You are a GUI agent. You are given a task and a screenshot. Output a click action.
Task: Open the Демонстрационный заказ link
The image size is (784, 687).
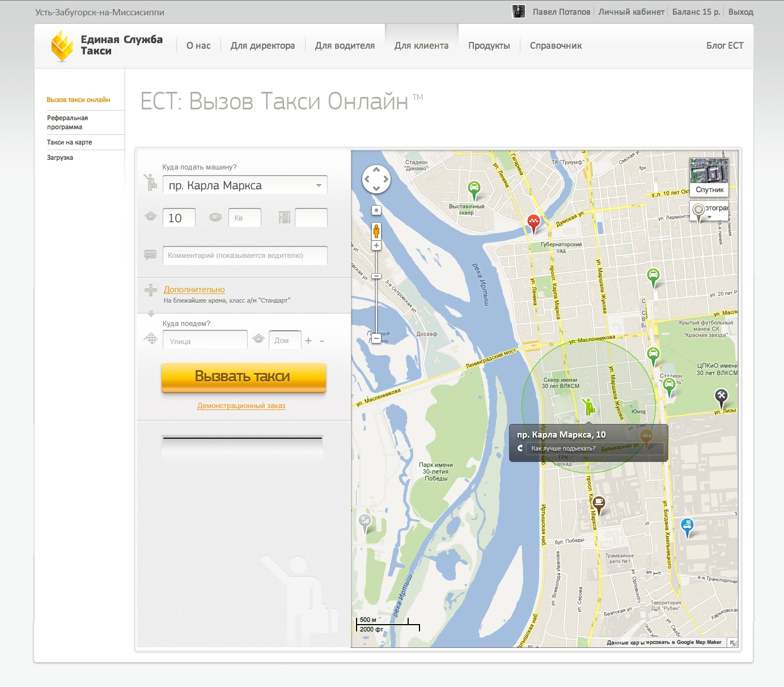click(x=241, y=405)
